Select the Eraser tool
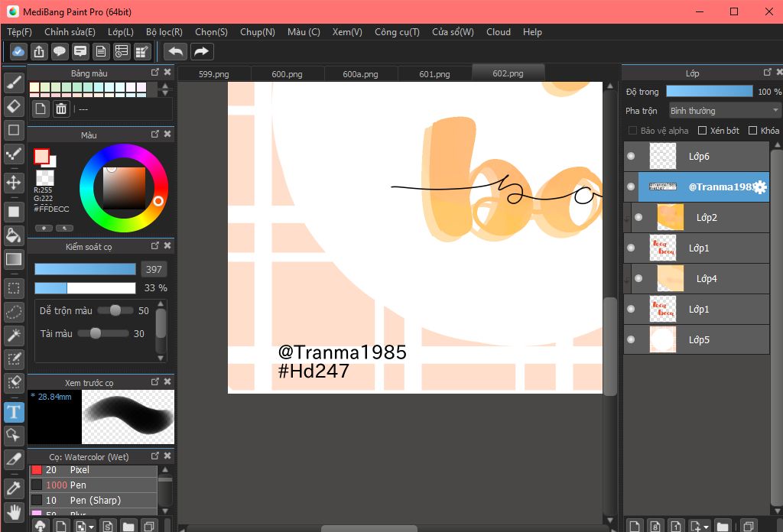Image resolution: width=783 pixels, height=532 pixels. 14,105
